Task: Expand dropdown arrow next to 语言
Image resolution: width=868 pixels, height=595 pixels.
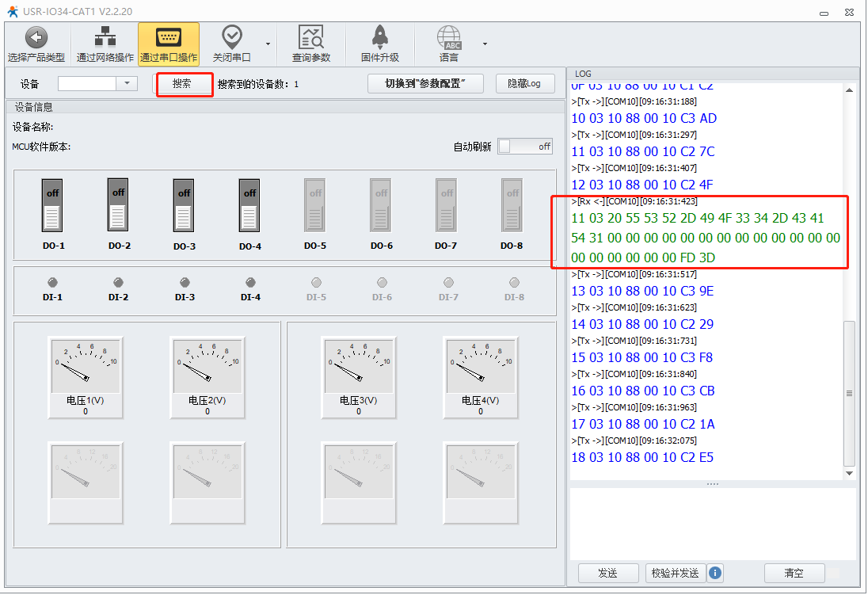Action: [x=485, y=44]
